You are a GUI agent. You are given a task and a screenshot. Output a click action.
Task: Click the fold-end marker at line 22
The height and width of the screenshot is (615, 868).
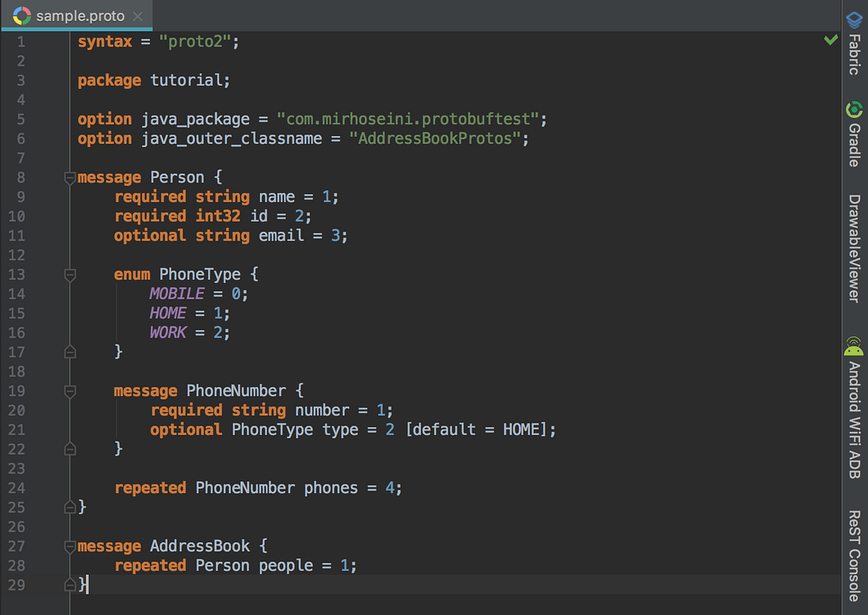69,449
